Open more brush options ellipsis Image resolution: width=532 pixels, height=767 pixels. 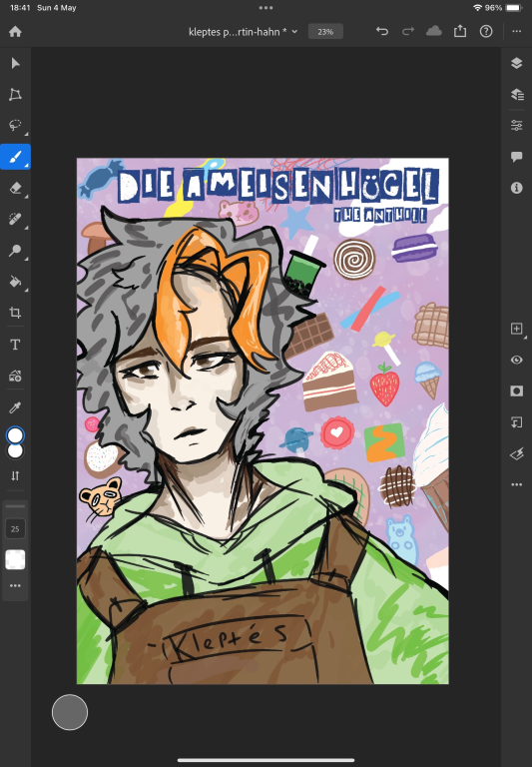pyautogui.click(x=15, y=585)
